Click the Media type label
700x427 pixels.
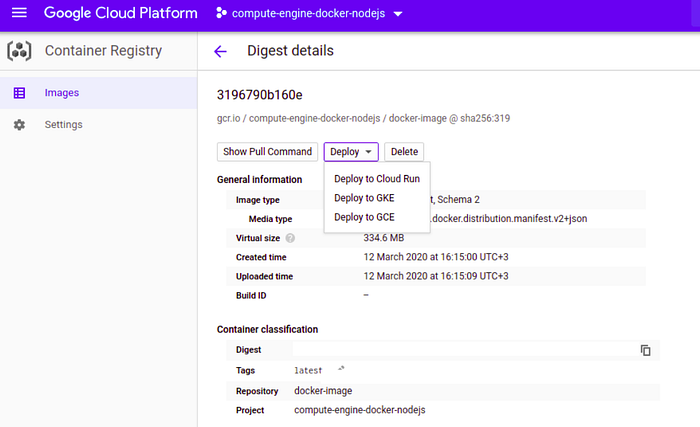[270, 219]
